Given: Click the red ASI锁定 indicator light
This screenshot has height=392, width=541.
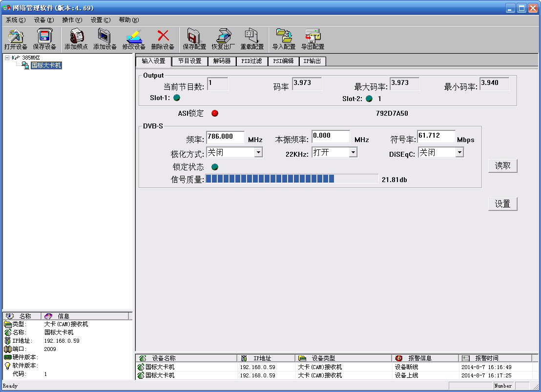Looking at the screenshot, I should coord(215,113).
